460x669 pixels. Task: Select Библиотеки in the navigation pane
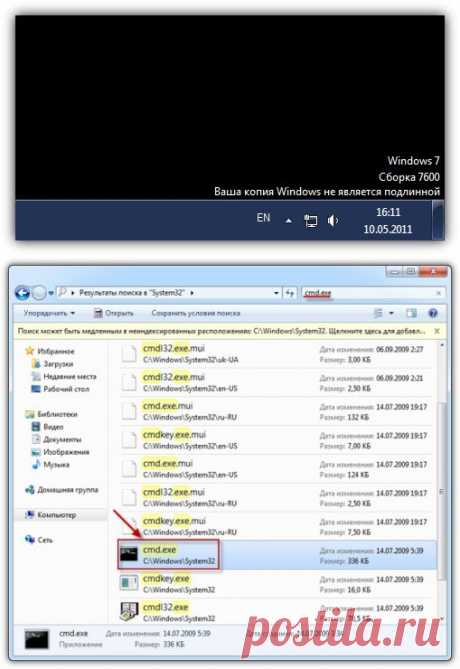coord(57,414)
